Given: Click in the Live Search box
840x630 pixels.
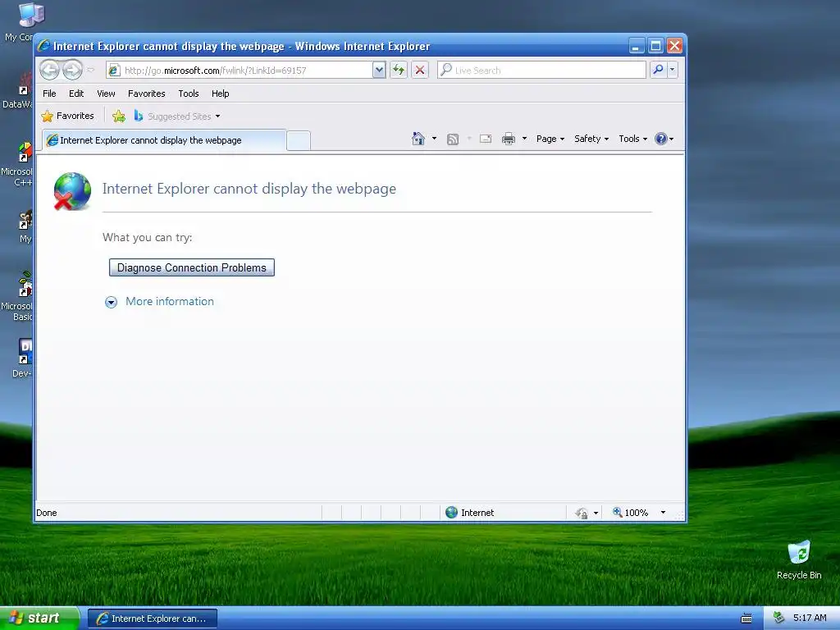Looking at the screenshot, I should pyautogui.click(x=541, y=71).
